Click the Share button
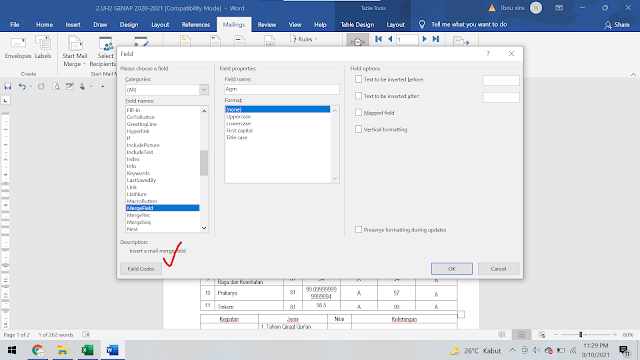640x360 pixels. (617, 25)
